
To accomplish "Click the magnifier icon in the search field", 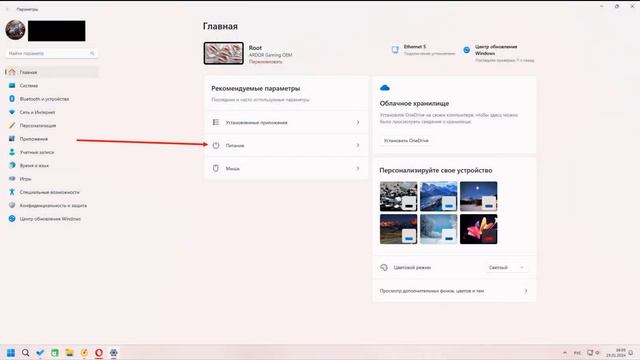I will (92, 53).
